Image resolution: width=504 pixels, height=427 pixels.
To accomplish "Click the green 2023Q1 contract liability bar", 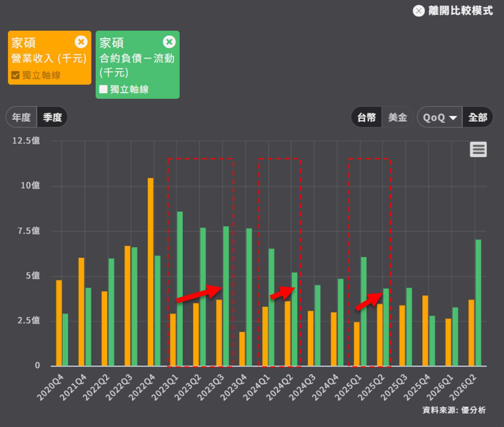I will point(180,289).
